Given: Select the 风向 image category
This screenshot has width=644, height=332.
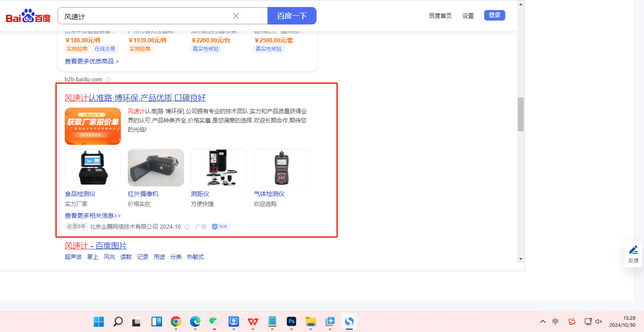Looking at the screenshot, I should point(109,257).
